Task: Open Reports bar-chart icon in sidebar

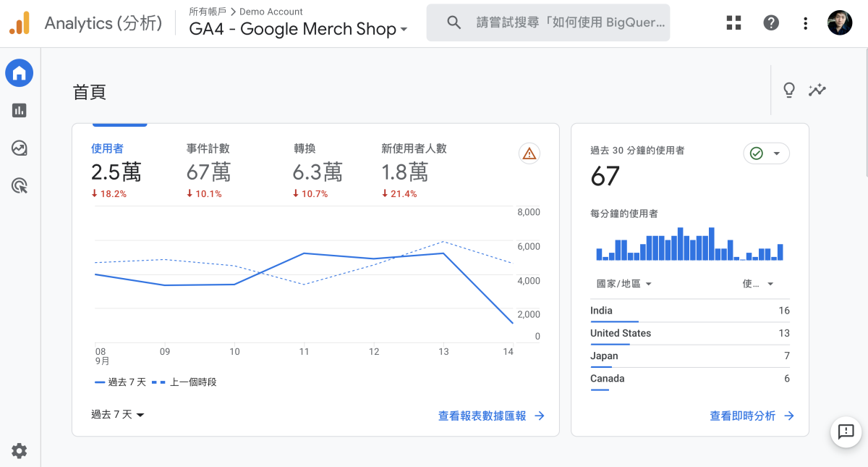Action: (x=20, y=110)
